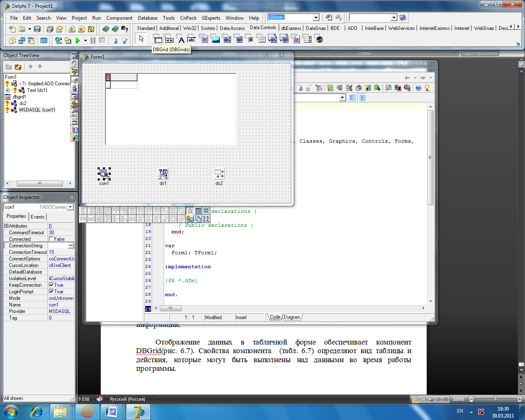The height and width of the screenshot is (420, 525).
Task: Toggle the LoginPrompt checkbox
Action: (x=51, y=291)
